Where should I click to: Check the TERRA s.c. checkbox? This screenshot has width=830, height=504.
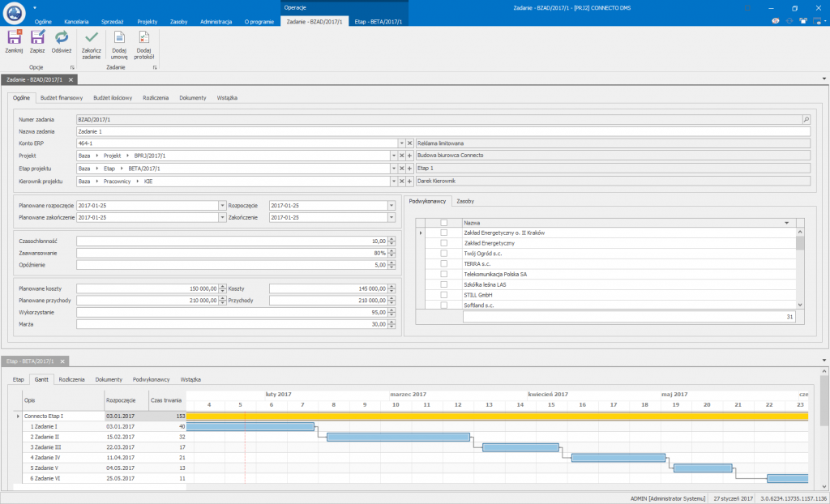click(444, 263)
